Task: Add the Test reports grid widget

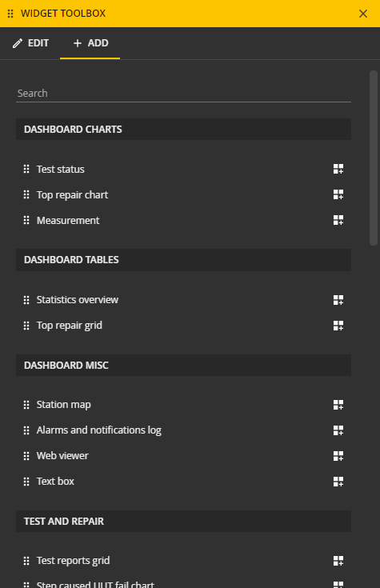Action: click(338, 561)
